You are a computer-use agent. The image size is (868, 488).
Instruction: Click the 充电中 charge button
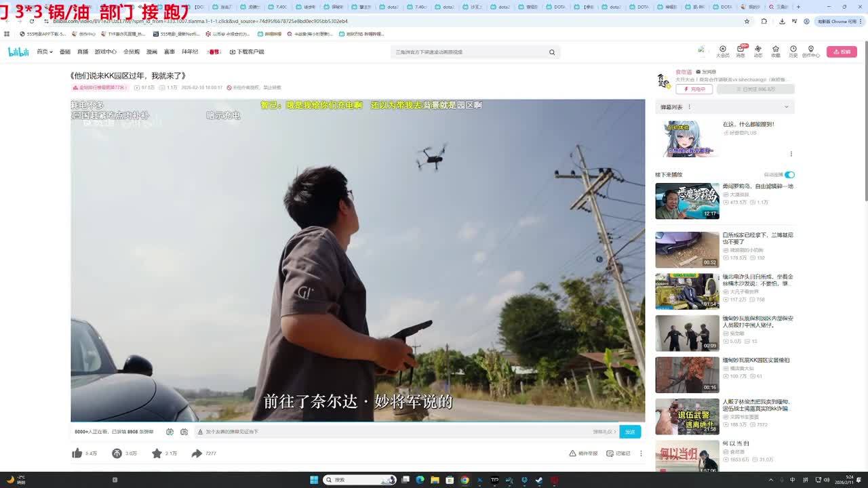tap(694, 89)
